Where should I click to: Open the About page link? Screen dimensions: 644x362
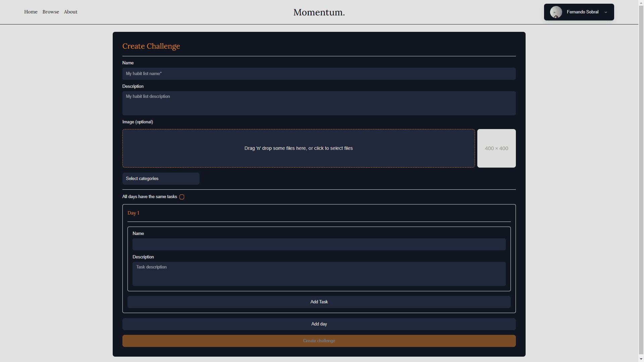coord(70,12)
